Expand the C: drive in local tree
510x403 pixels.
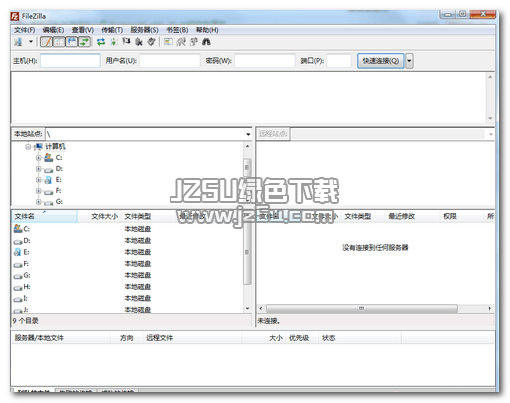pyautogui.click(x=39, y=158)
